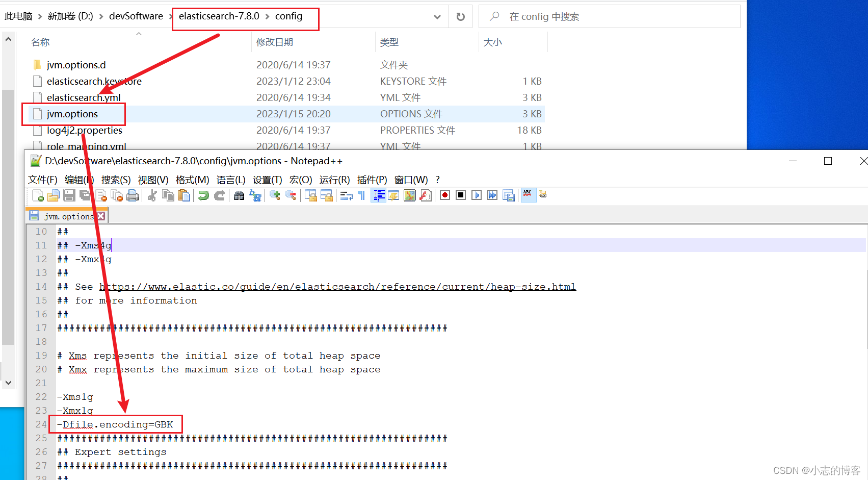Open the 设置(T) menu
The height and width of the screenshot is (480, 868).
point(268,180)
